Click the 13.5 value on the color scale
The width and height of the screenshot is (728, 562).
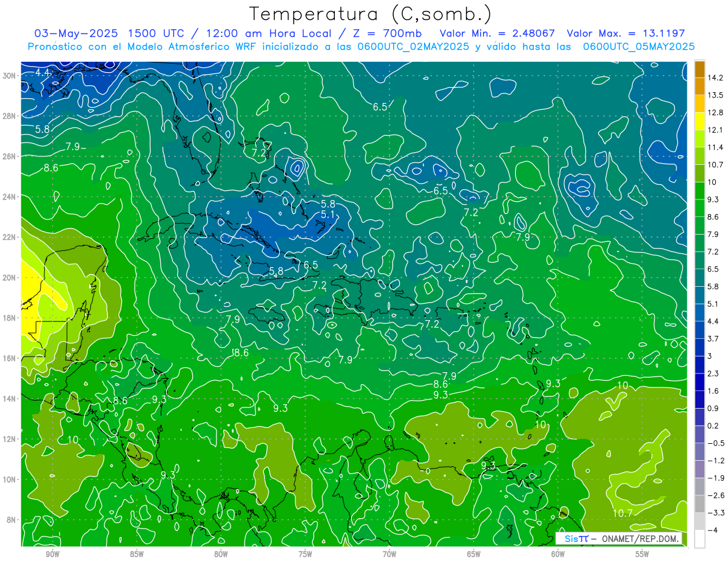715,95
